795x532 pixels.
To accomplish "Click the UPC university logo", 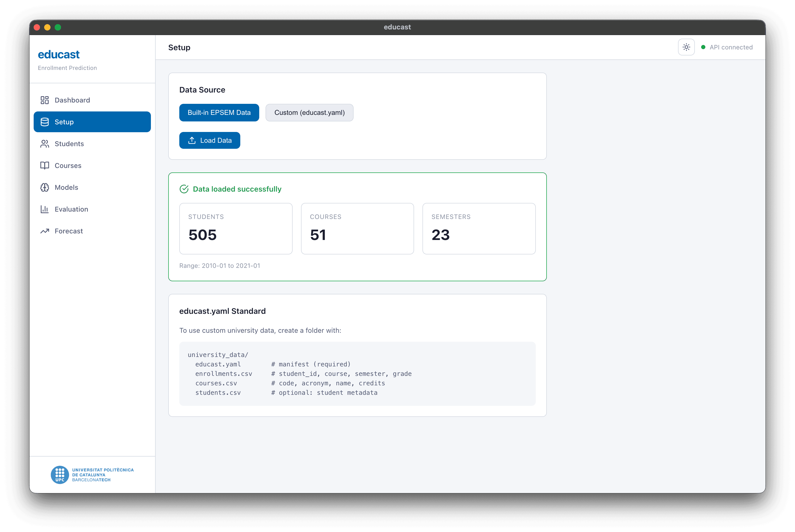I will point(92,475).
